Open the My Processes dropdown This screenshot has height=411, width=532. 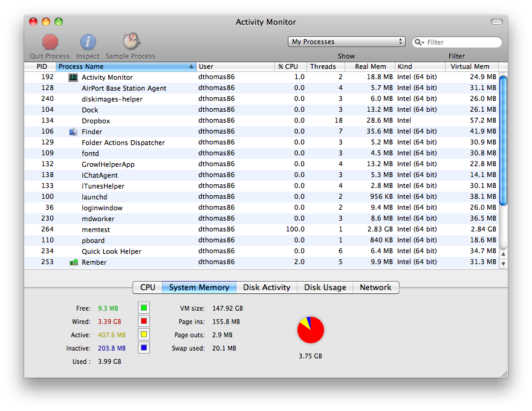point(346,42)
